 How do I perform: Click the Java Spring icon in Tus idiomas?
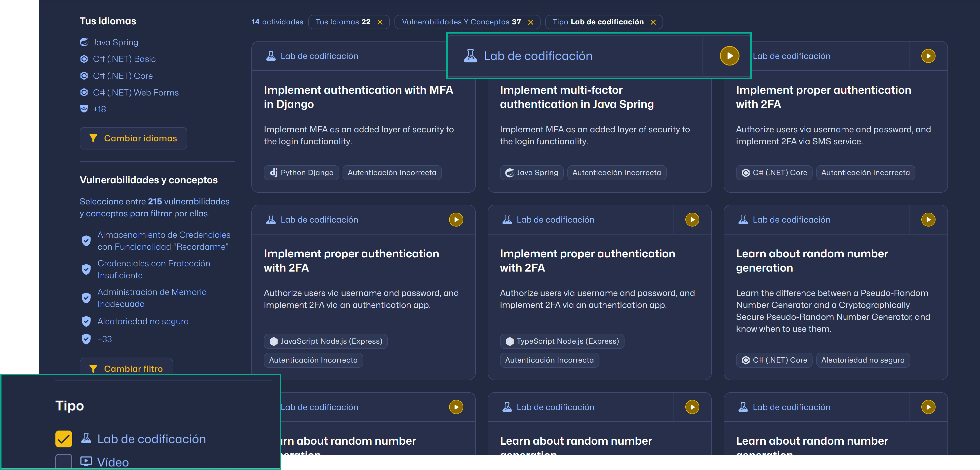pyautogui.click(x=84, y=42)
